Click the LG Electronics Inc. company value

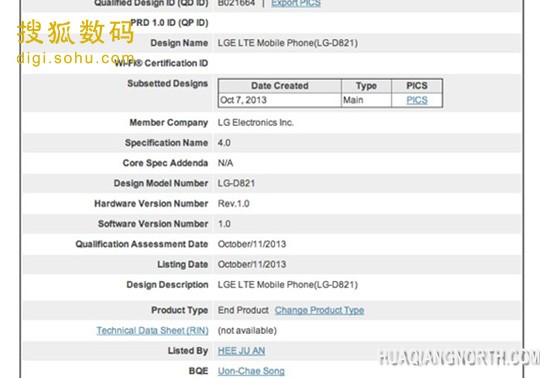256,123
